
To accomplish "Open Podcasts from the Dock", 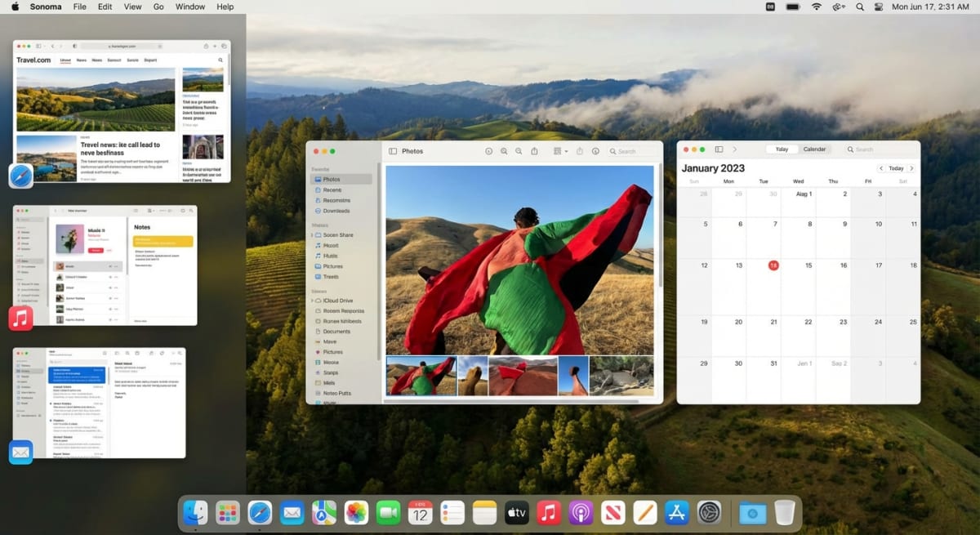I will click(581, 513).
